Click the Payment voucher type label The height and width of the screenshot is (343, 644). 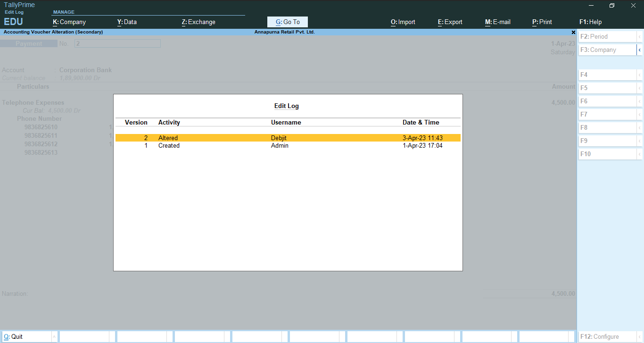(x=29, y=43)
